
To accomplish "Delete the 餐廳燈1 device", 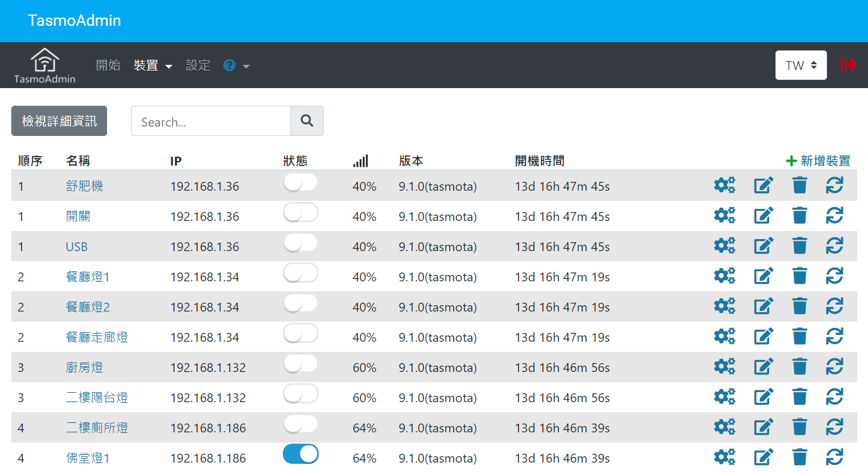I will pyautogui.click(x=799, y=276).
